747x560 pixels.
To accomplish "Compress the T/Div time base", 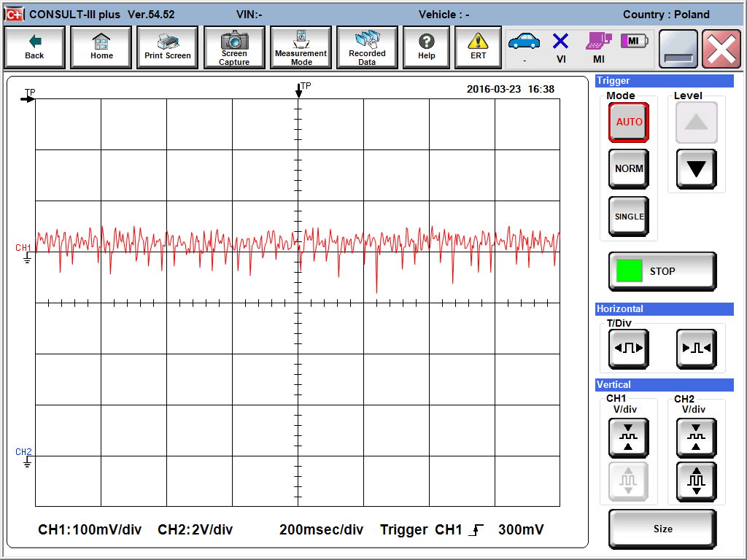I will (x=696, y=349).
